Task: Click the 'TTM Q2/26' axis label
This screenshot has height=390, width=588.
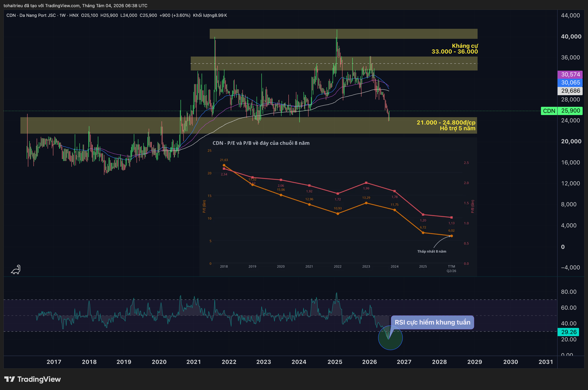Action: 451,269
